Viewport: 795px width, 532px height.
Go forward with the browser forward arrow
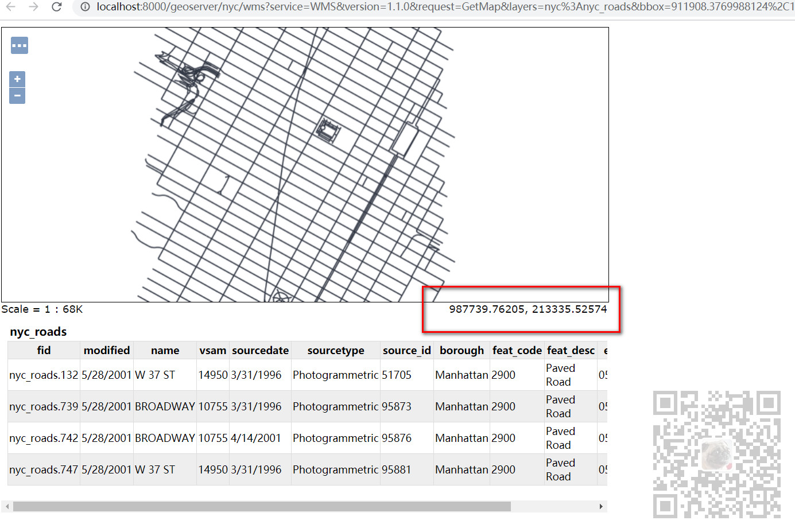point(33,7)
